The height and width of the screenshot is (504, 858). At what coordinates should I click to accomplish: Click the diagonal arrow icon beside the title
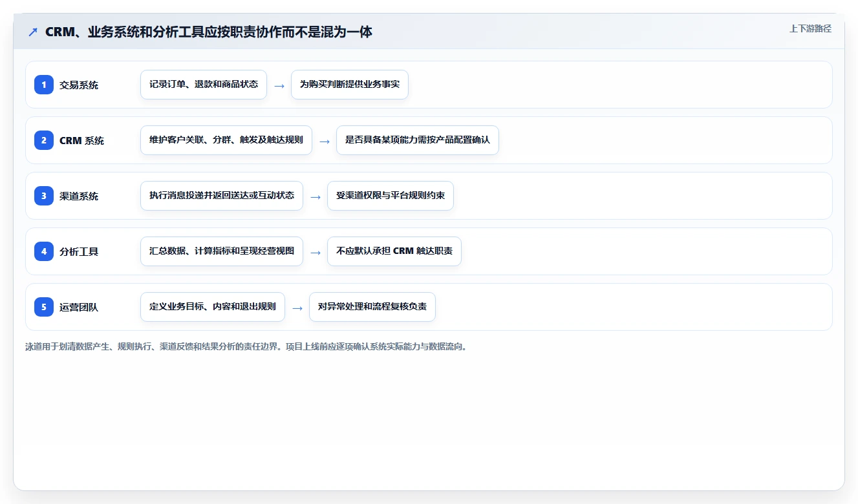pyautogui.click(x=33, y=32)
